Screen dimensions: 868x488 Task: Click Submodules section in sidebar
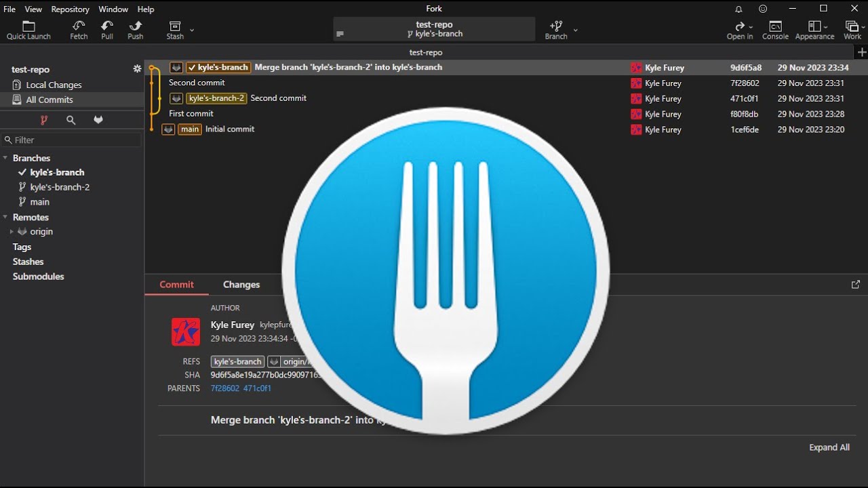(x=38, y=277)
